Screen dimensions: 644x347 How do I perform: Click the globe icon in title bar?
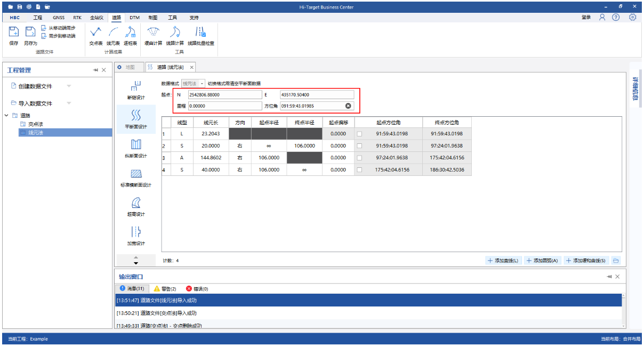[x=28, y=7]
